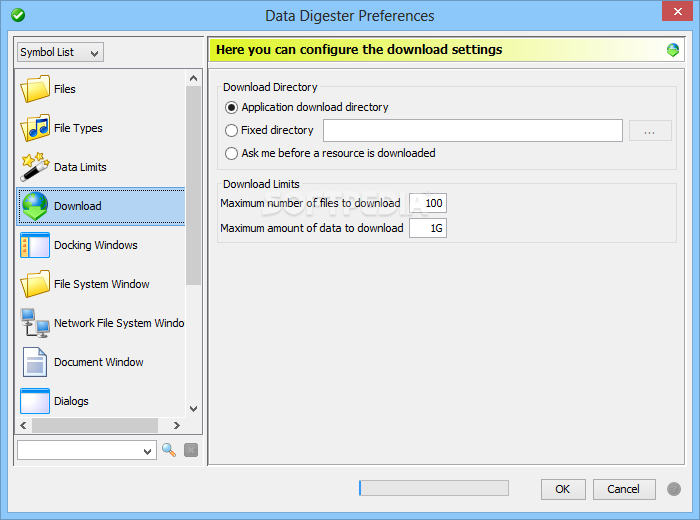The image size is (700, 520).
Task: Click the OK button
Action: pyautogui.click(x=563, y=489)
